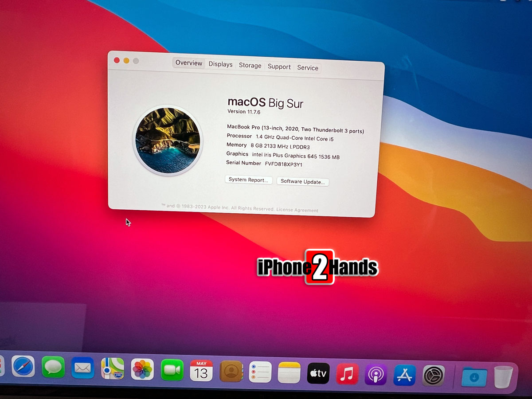Viewport: 532px width, 399px height.
Task: Open Reminders in the dock
Action: pos(260,372)
